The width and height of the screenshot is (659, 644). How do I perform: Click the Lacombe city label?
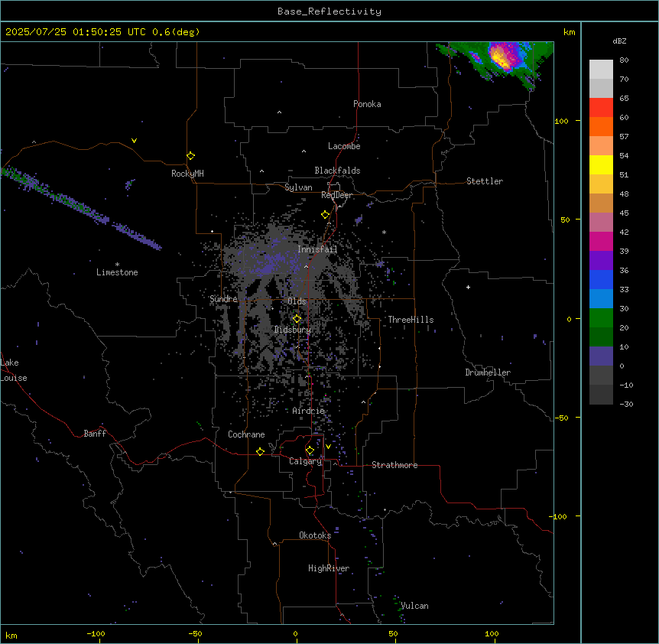pyautogui.click(x=344, y=146)
